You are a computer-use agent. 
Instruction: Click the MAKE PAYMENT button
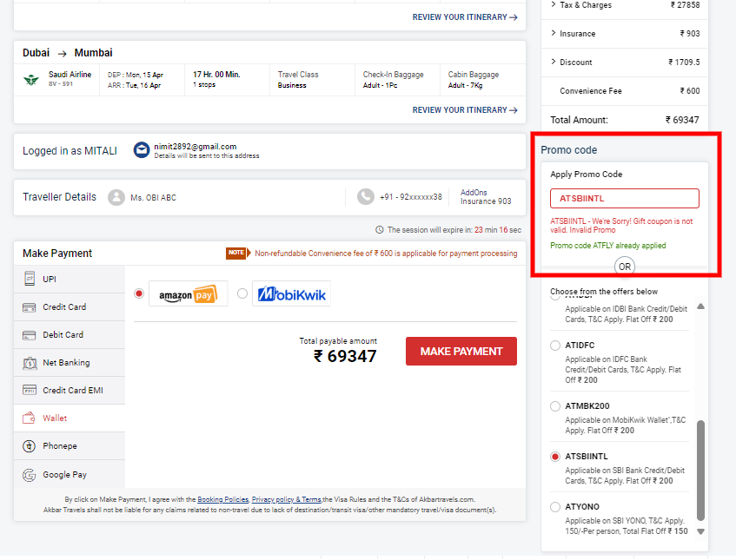461,352
